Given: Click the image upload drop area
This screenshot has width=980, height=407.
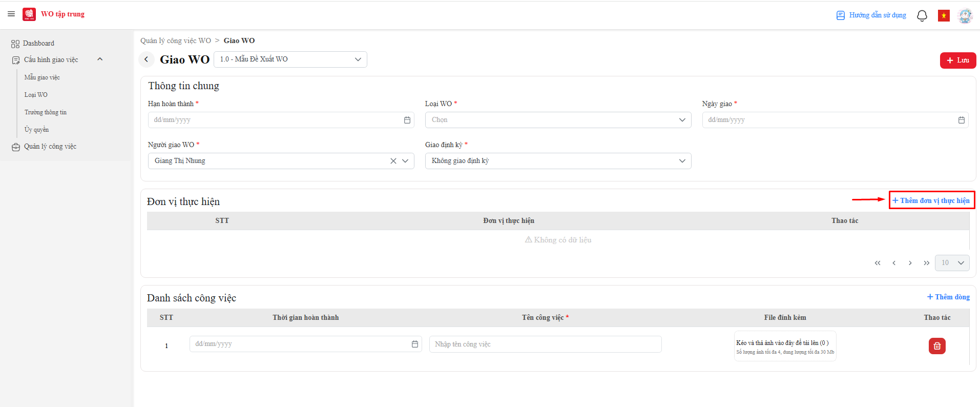Looking at the screenshot, I should tap(785, 346).
